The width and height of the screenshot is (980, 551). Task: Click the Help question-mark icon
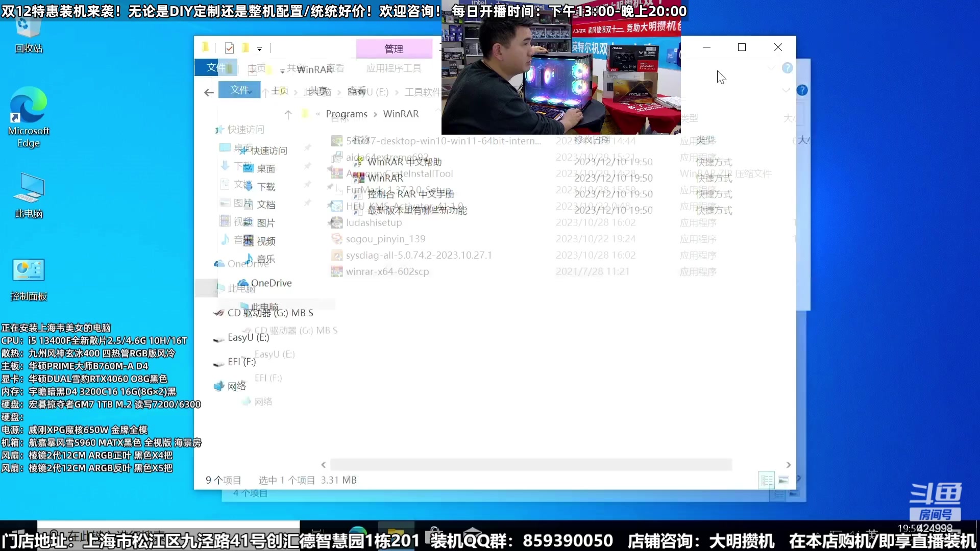pos(788,68)
